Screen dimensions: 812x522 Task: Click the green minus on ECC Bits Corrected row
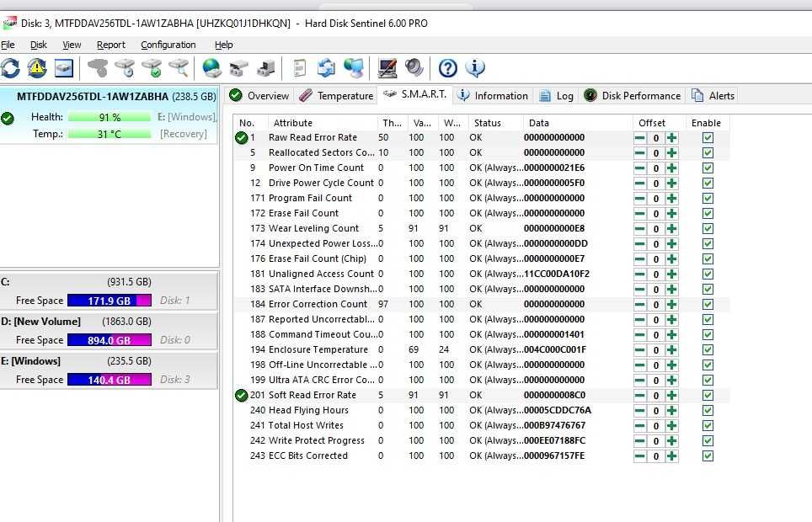tap(640, 456)
